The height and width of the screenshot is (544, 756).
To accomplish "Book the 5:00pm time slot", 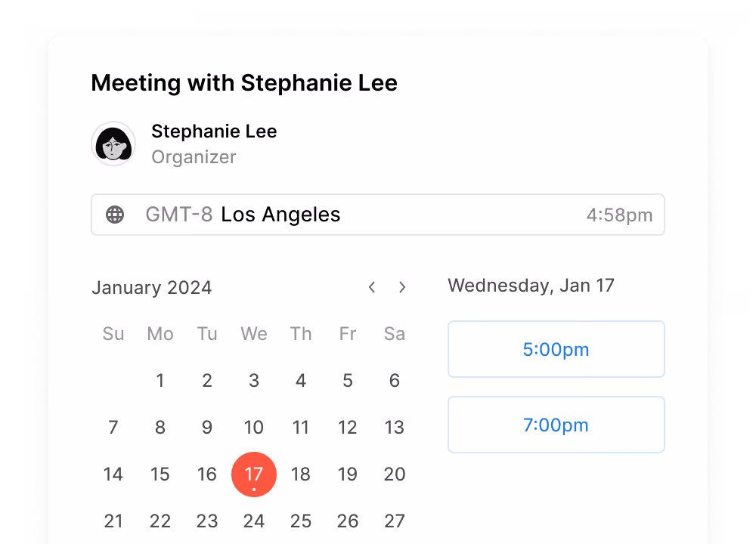I will (556, 349).
